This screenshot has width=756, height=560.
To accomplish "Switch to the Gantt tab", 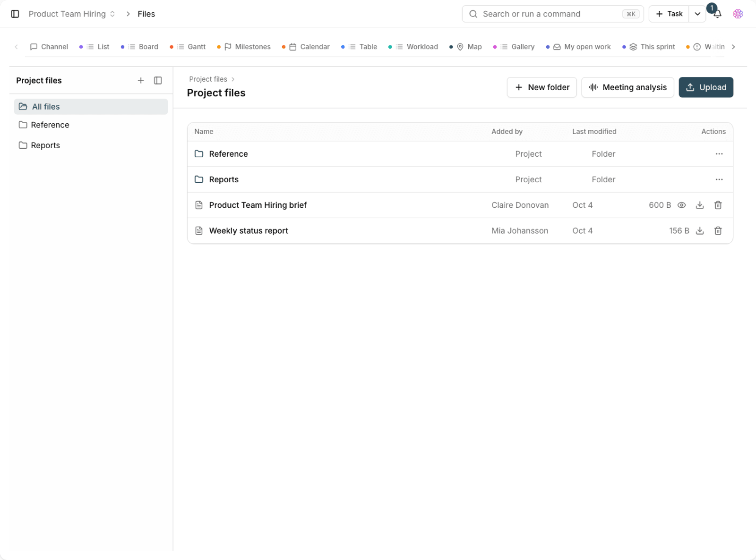I will 188,47.
